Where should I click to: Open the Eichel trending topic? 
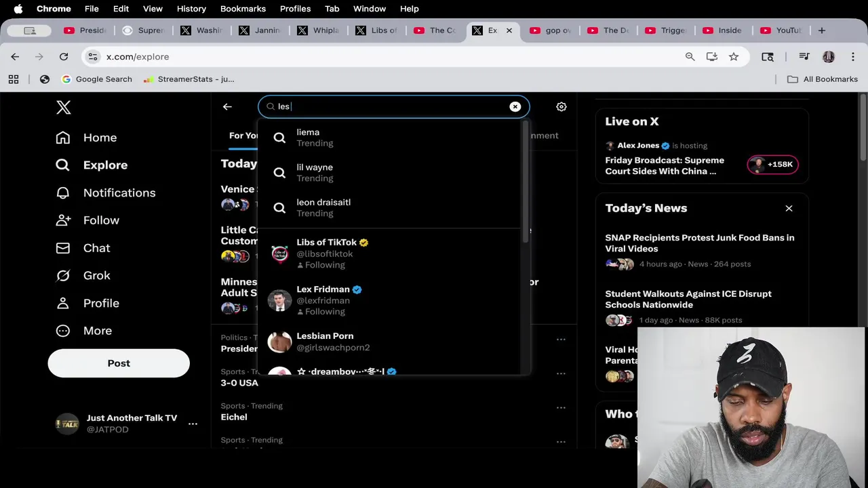tap(234, 417)
